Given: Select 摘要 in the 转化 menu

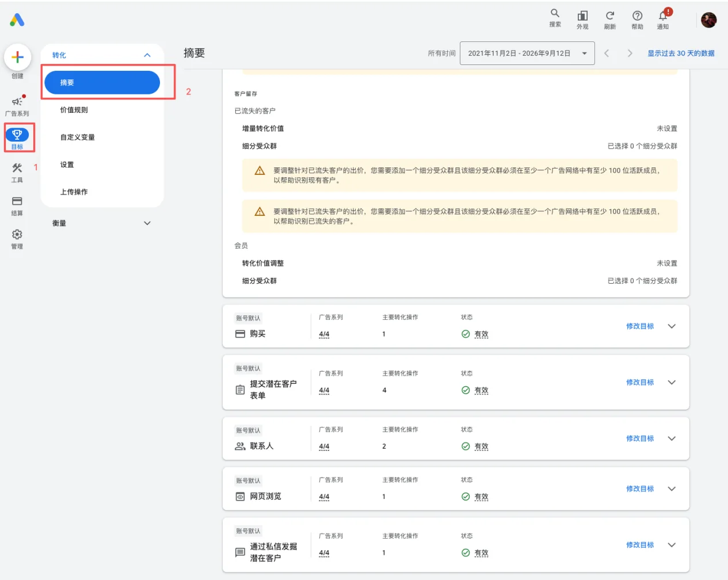Looking at the screenshot, I should coord(102,82).
